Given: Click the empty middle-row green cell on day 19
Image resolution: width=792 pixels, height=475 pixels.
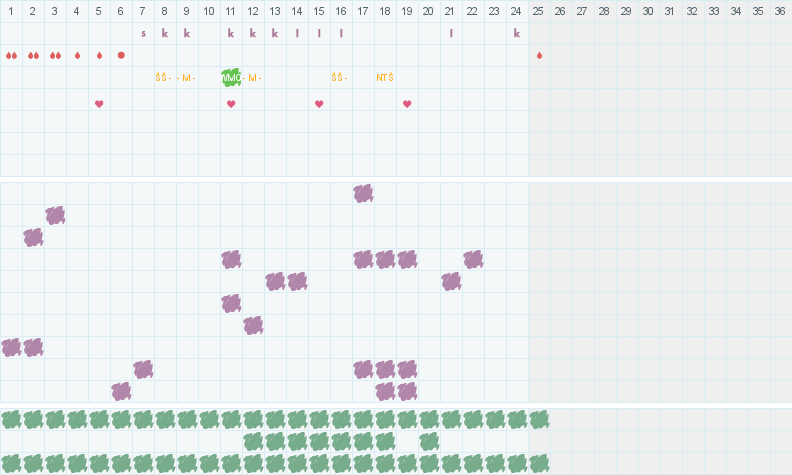Looking at the screenshot, I should tap(407, 441).
